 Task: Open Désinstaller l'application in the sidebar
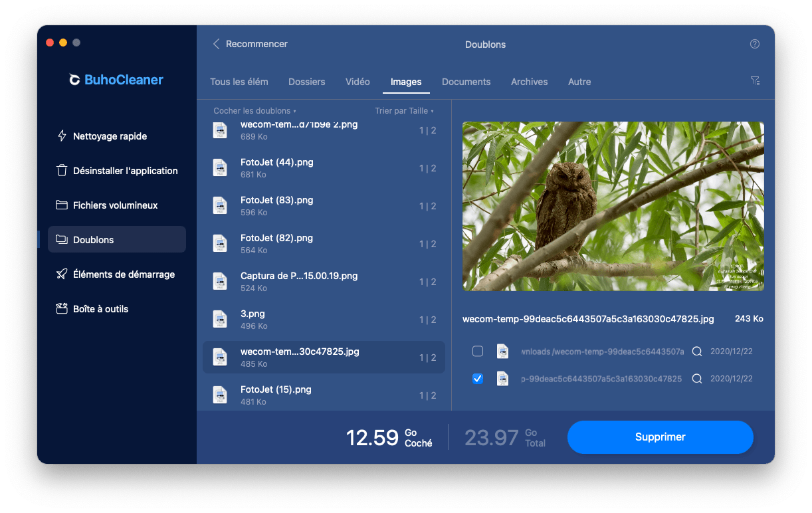pos(117,170)
